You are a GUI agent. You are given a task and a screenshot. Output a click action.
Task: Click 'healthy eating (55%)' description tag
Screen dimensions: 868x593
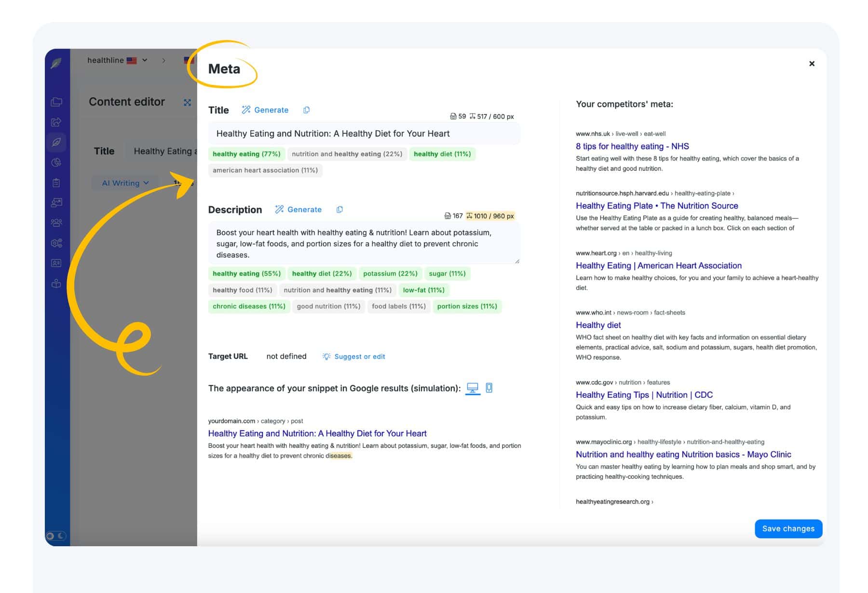247,273
